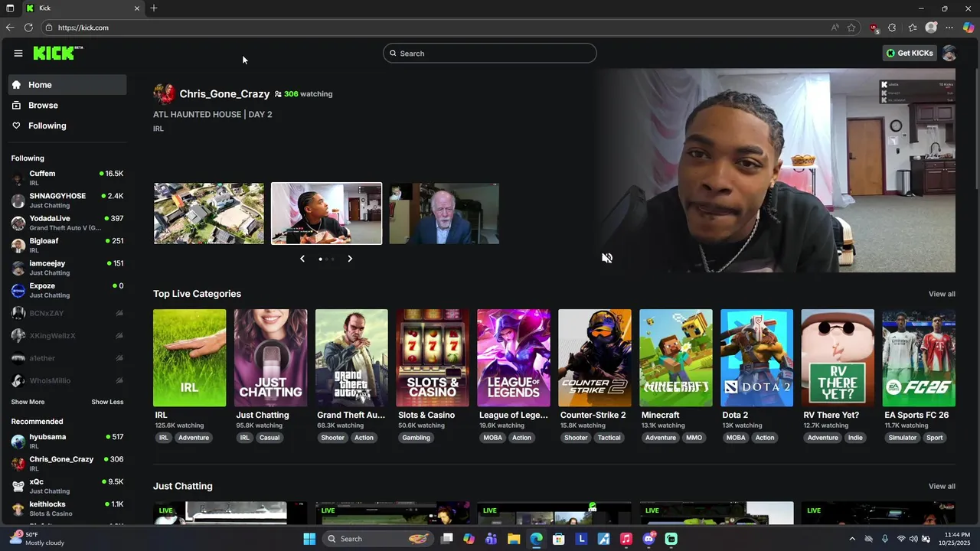Open Just Chatting category card

(270, 357)
